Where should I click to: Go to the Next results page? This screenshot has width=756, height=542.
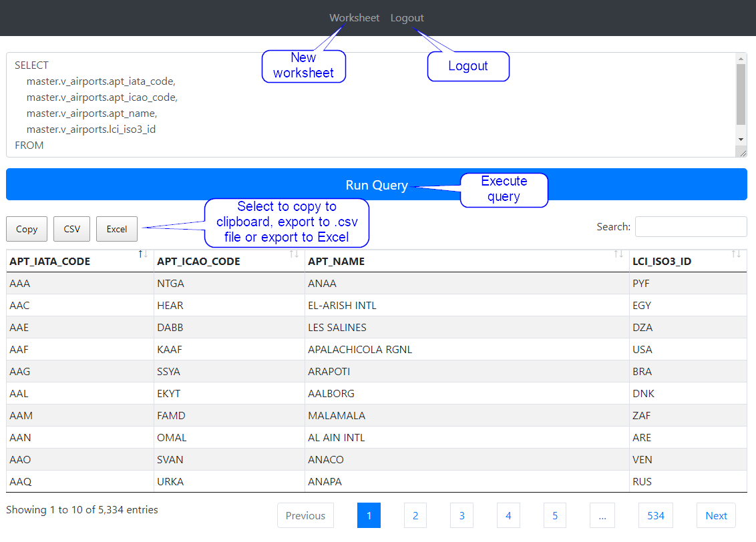point(716,515)
